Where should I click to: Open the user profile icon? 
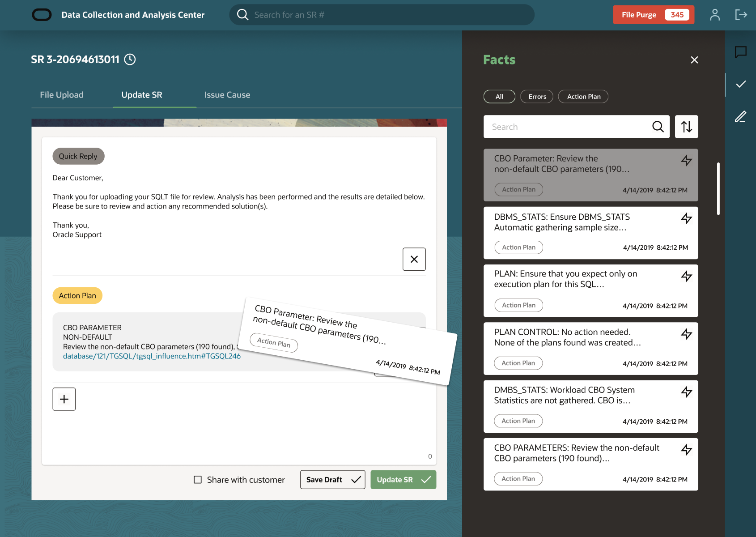715,14
